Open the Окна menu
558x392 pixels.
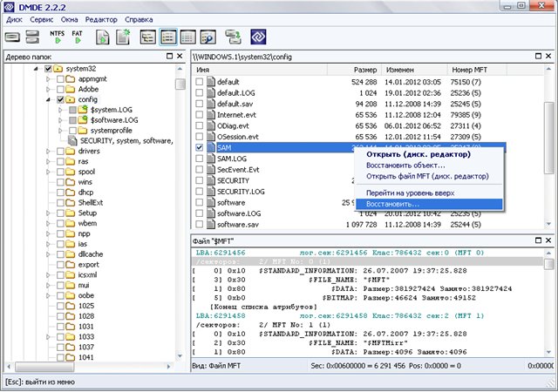tap(70, 19)
